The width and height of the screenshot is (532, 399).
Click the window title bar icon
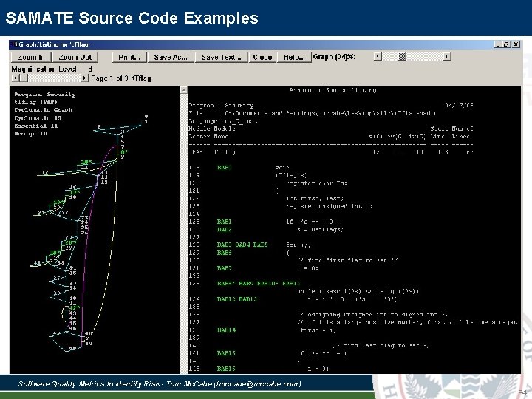click(13, 44)
